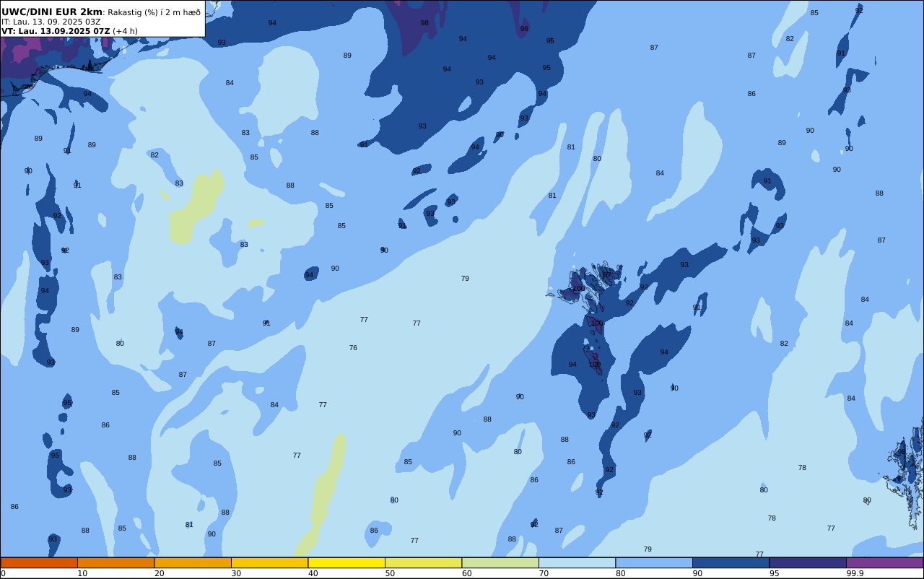The width and height of the screenshot is (924, 579).
Task: Click the '(+4 h)' forecast offset text
Action: [125, 31]
